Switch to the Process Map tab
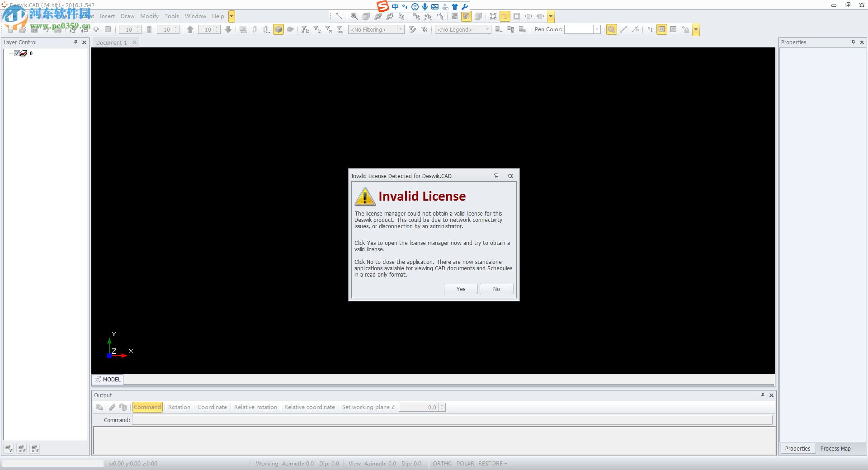 point(835,449)
